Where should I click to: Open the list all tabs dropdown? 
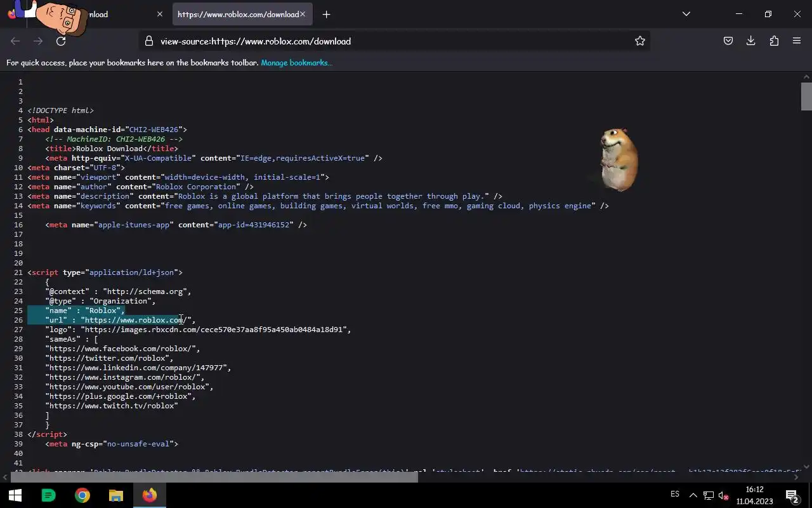coord(686,14)
